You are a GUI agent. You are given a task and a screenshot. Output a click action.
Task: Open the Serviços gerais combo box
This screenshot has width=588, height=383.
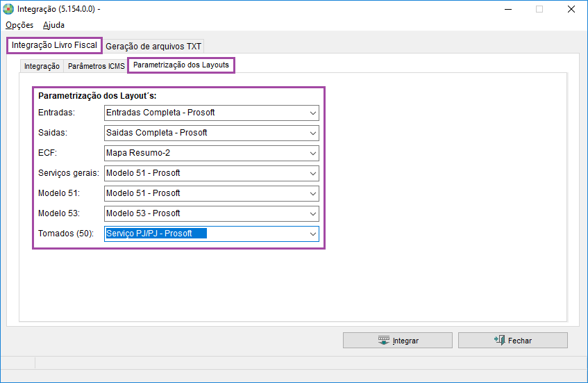tap(212, 174)
